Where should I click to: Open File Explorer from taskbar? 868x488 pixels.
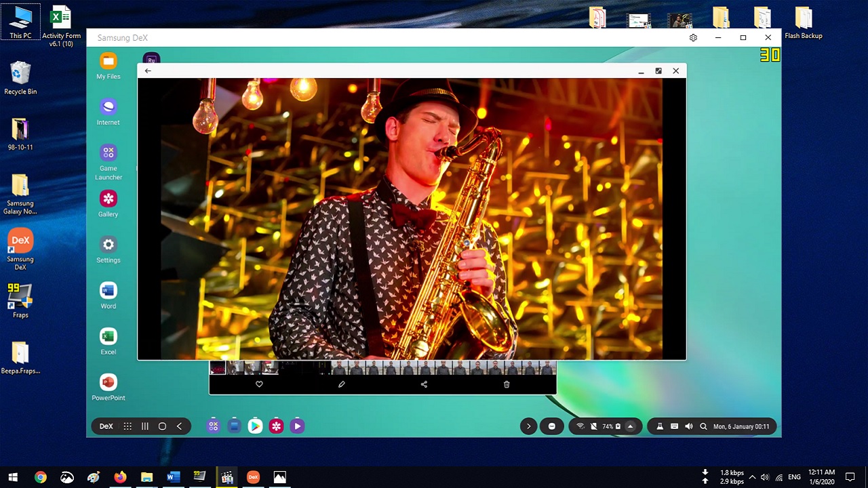(x=146, y=477)
